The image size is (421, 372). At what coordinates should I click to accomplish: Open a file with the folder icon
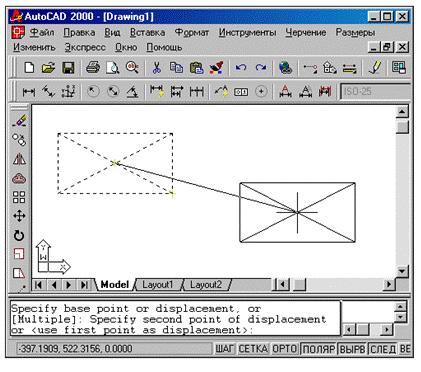coord(49,68)
